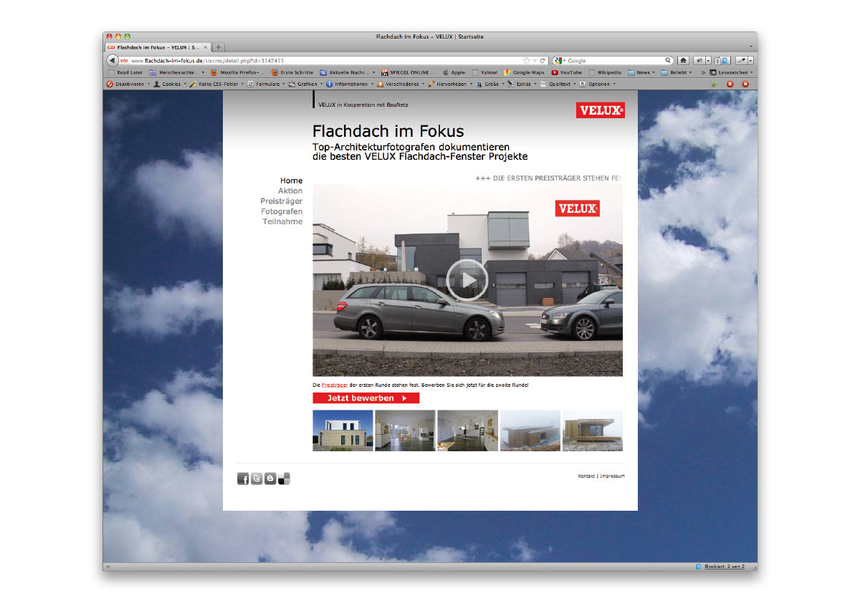
Task: Reload the page with the refresh arrow
Action: [543, 61]
